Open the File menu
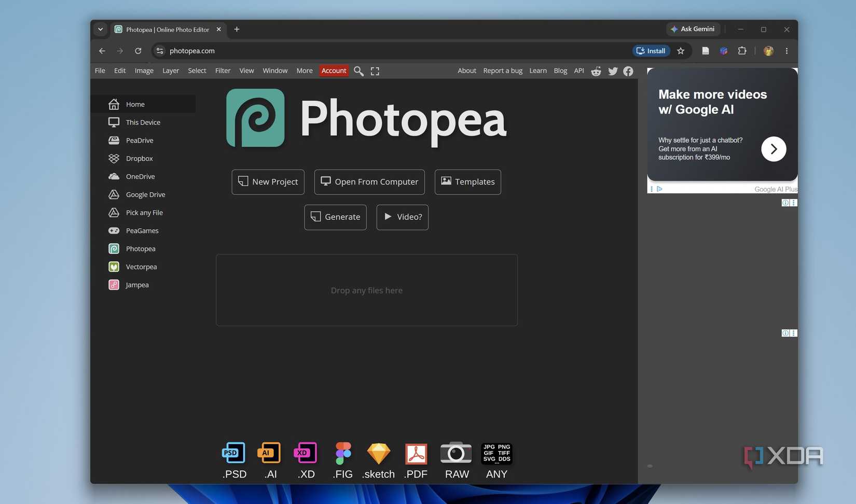Screen dimensions: 856x504 [100, 71]
